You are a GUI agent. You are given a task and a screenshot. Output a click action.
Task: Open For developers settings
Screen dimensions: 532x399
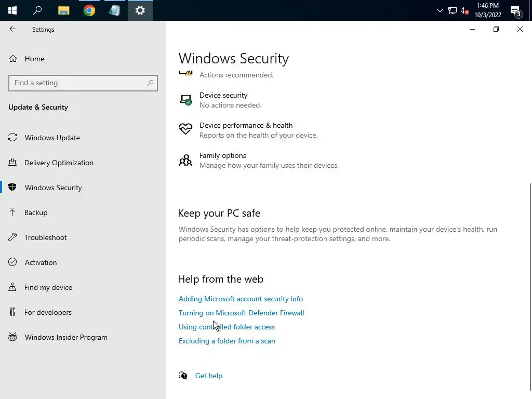(x=48, y=312)
